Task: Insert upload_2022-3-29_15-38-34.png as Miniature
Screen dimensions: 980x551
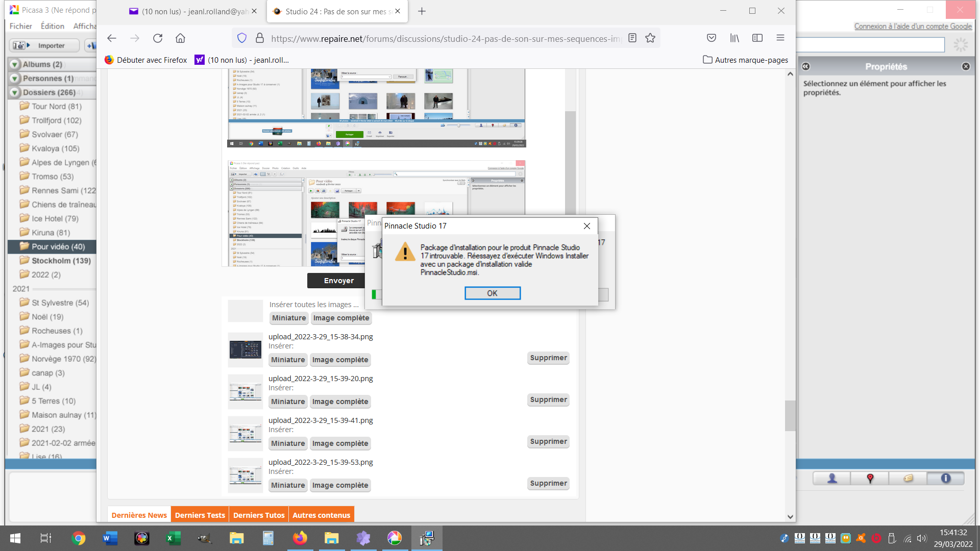Action: pyautogui.click(x=288, y=360)
